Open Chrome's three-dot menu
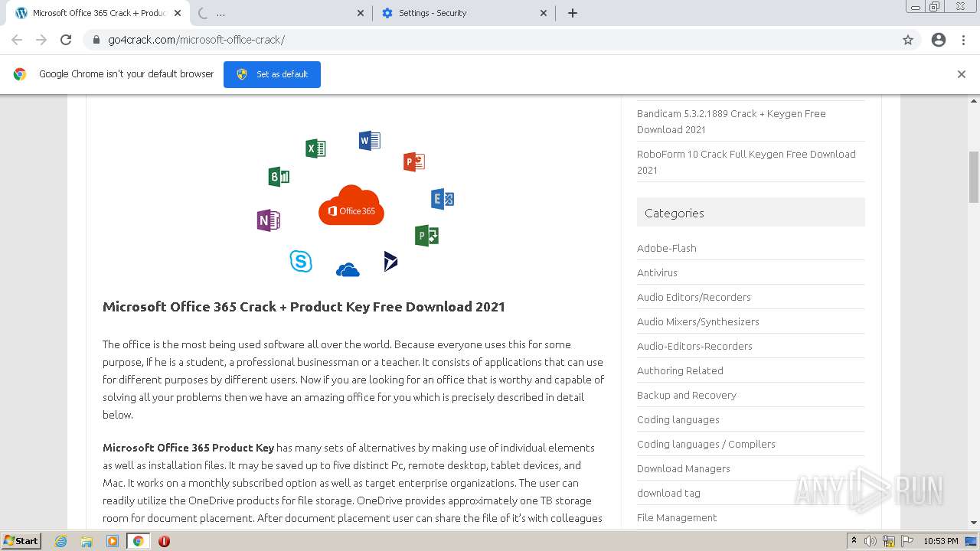 963,40
